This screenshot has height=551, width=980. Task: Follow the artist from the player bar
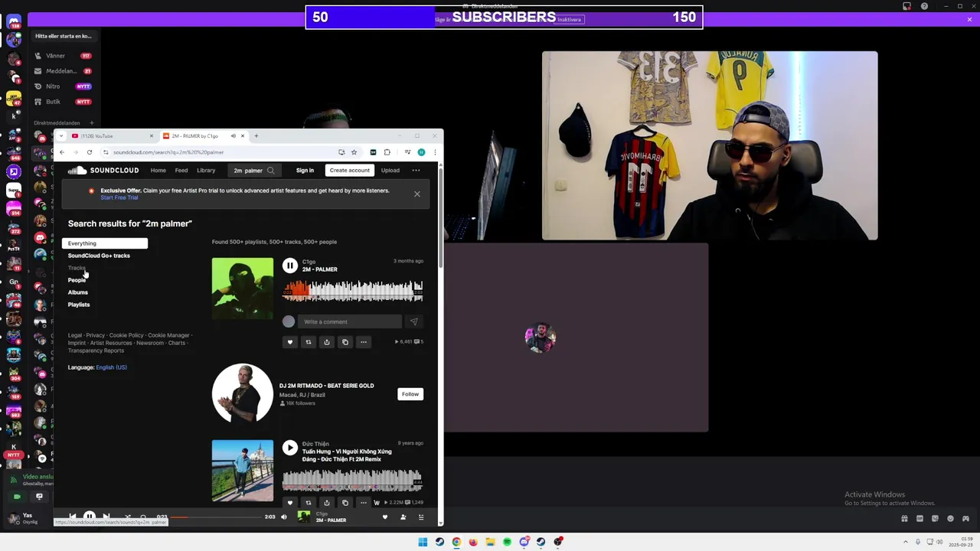pyautogui.click(x=403, y=517)
